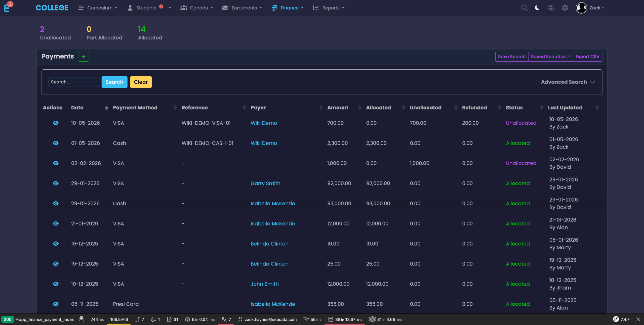Viewport: 644px width, 325px height.
Task: Open the Saved Searches dropdown
Action: (x=550, y=57)
